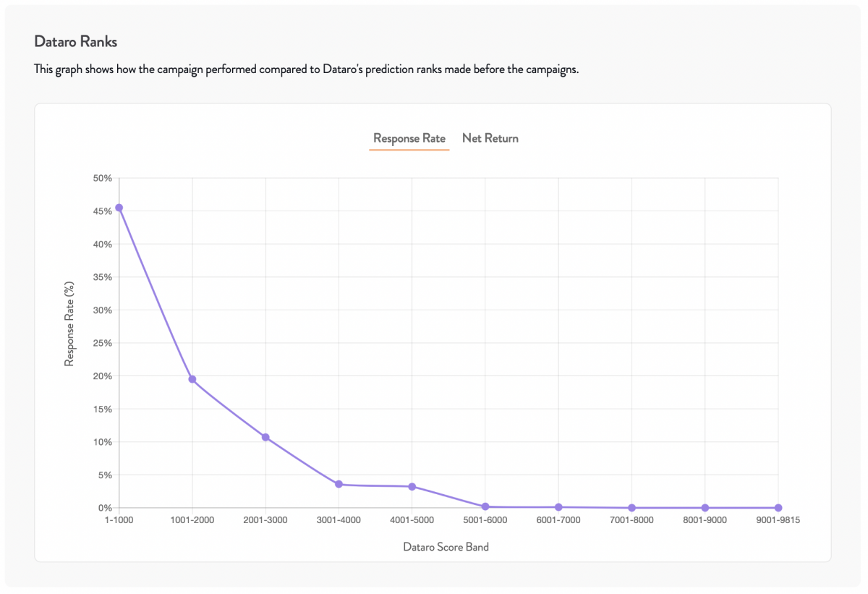Select the Response Rate tab
Image resolution: width=868 pixels, height=594 pixels.
pos(409,138)
